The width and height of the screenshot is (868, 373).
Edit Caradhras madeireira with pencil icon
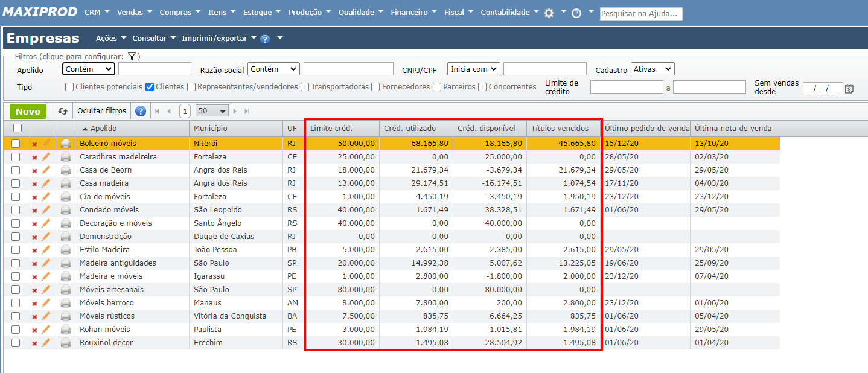pyautogui.click(x=46, y=157)
